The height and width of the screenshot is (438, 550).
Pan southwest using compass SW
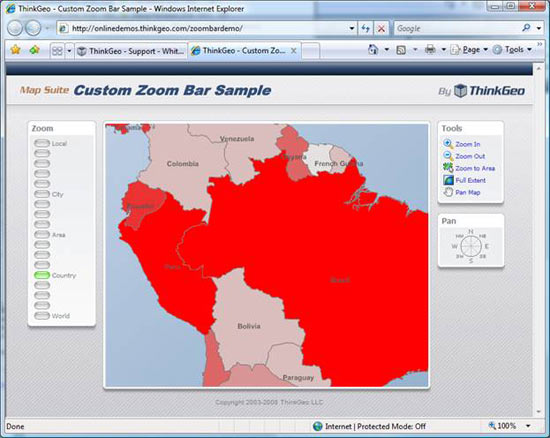pos(460,256)
